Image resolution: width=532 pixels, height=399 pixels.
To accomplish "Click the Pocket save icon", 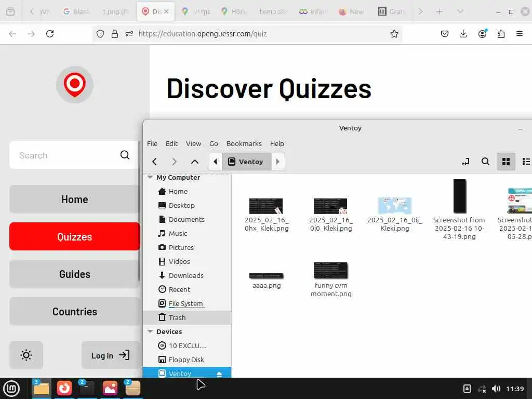I will point(445,34).
